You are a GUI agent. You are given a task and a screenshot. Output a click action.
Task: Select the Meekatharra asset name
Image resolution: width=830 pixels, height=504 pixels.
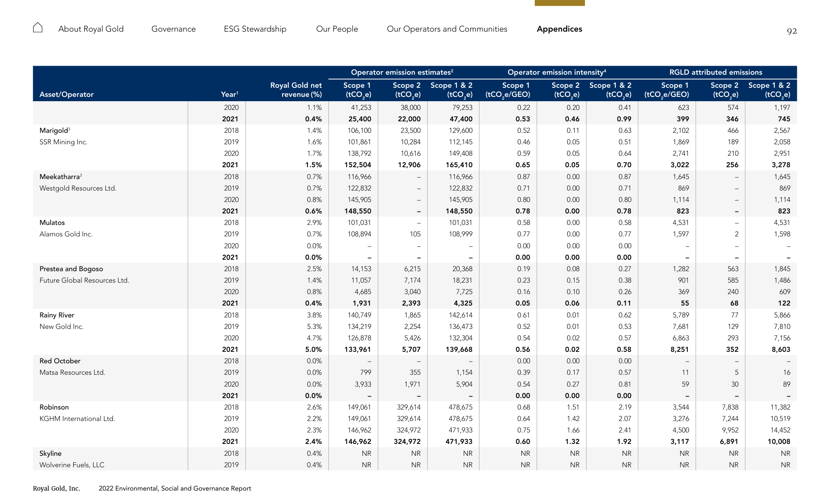[60, 177]
